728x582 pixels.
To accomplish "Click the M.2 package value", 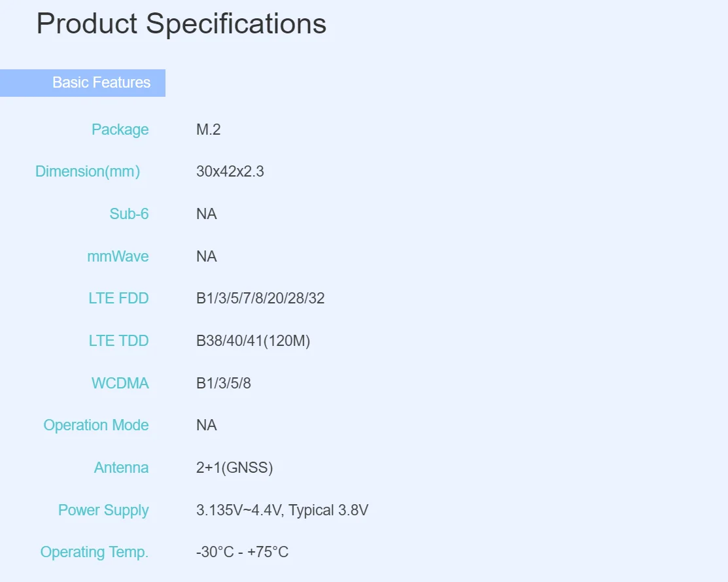I will 209,129.
